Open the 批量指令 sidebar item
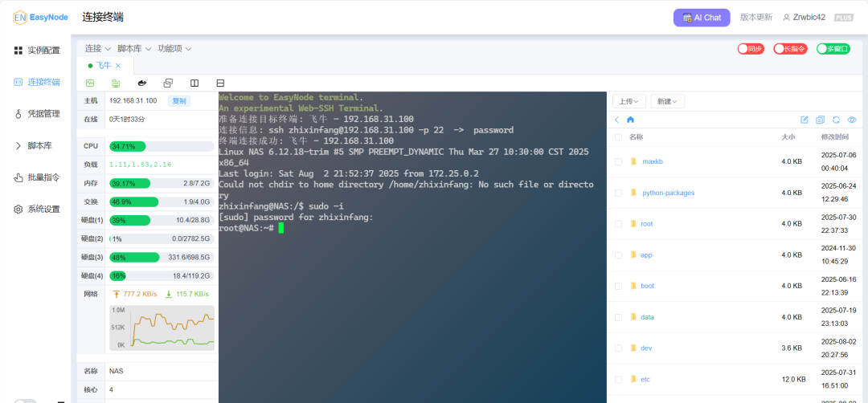The image size is (868, 403). click(36, 177)
